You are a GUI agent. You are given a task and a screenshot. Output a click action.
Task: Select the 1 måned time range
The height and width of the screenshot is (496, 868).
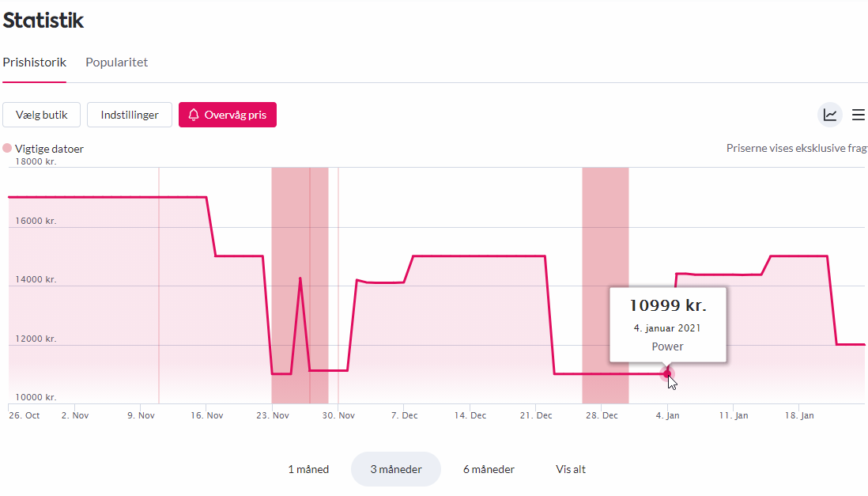tap(308, 469)
